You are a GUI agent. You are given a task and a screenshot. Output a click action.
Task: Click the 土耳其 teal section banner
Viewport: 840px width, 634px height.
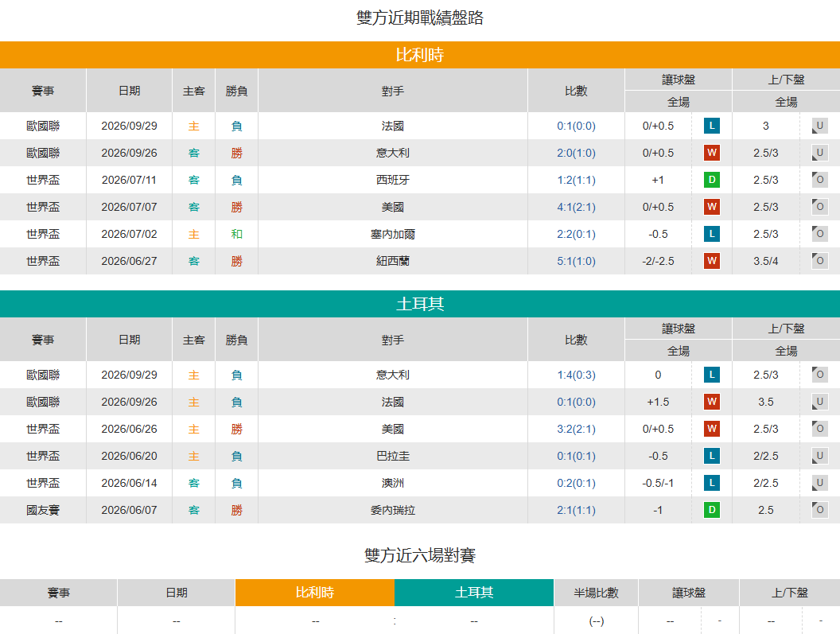[x=420, y=304]
